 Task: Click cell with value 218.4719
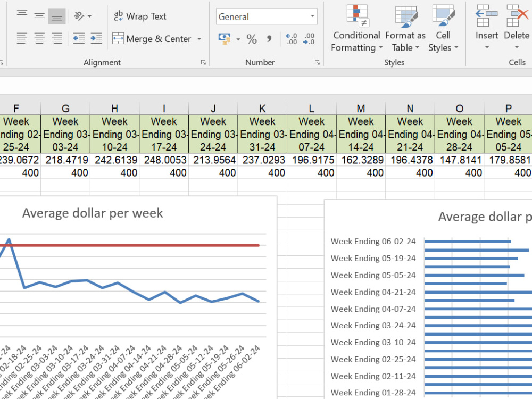point(65,160)
